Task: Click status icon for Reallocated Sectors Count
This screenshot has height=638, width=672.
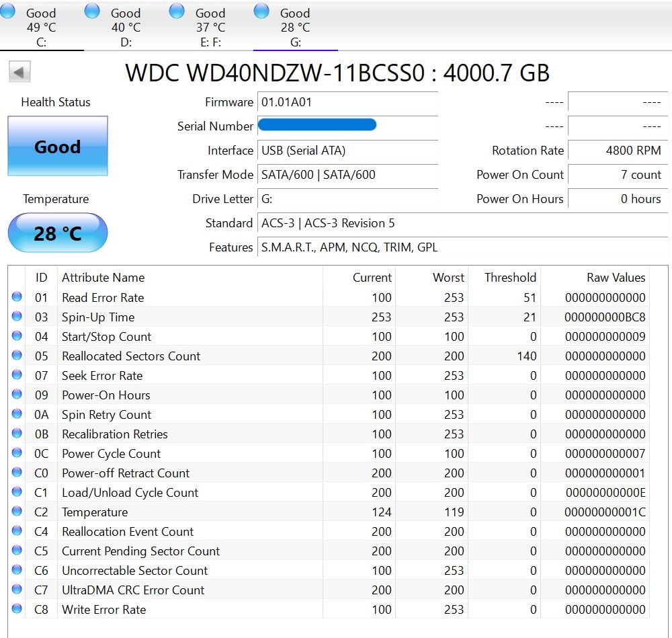Action: pyautogui.click(x=17, y=356)
